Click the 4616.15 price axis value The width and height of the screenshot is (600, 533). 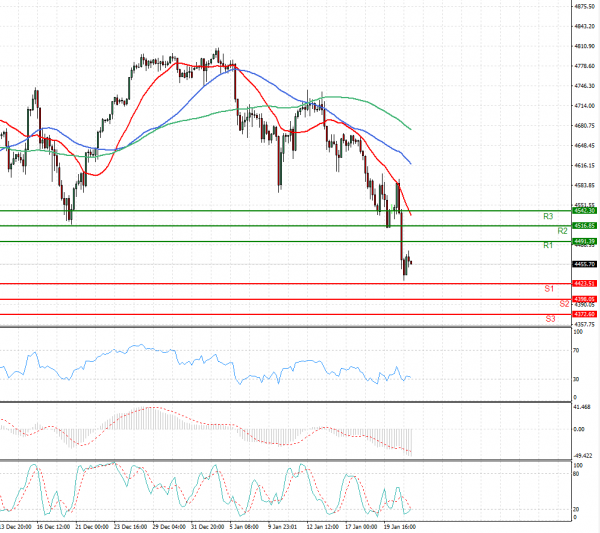(584, 166)
